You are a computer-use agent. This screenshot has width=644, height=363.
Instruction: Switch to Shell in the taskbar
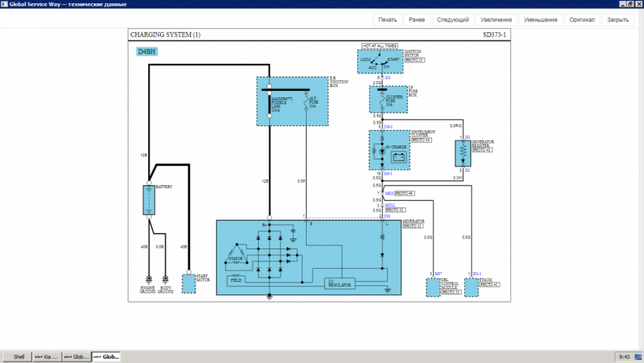point(19,357)
